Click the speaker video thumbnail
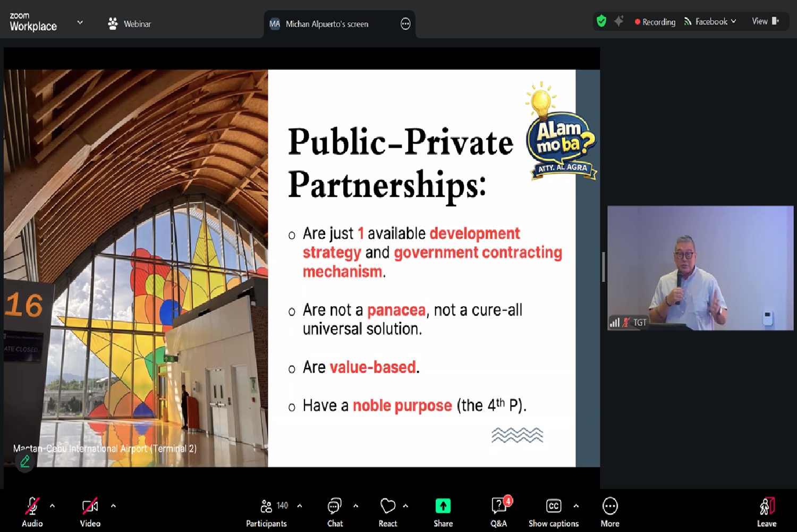Image resolution: width=797 pixels, height=532 pixels. tap(700, 268)
